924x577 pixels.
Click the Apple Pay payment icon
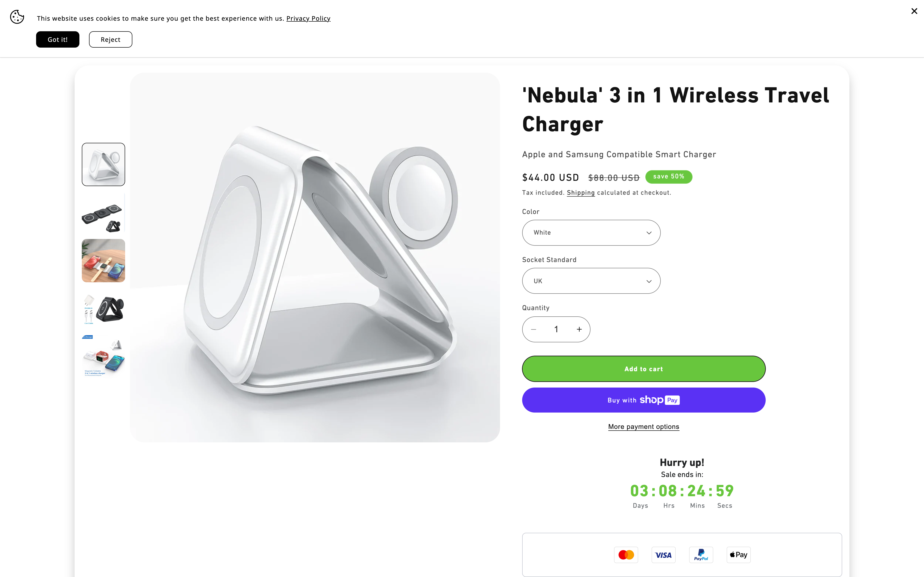[x=738, y=555]
